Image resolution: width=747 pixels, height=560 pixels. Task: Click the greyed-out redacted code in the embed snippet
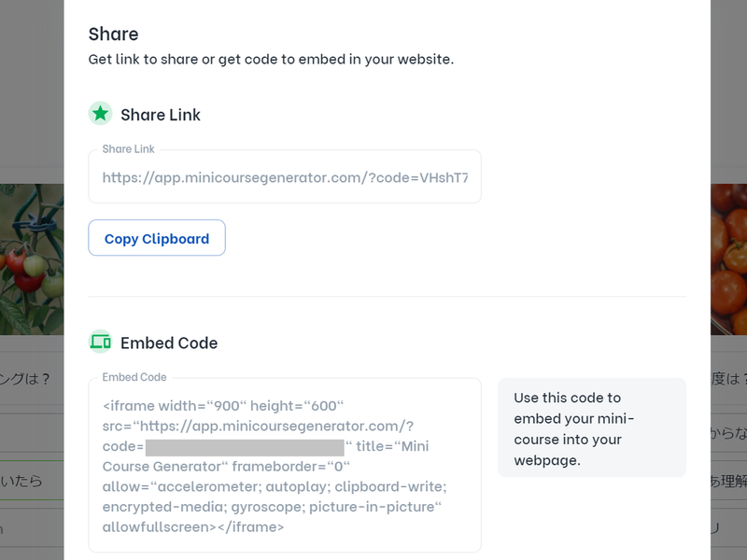pyautogui.click(x=243, y=447)
